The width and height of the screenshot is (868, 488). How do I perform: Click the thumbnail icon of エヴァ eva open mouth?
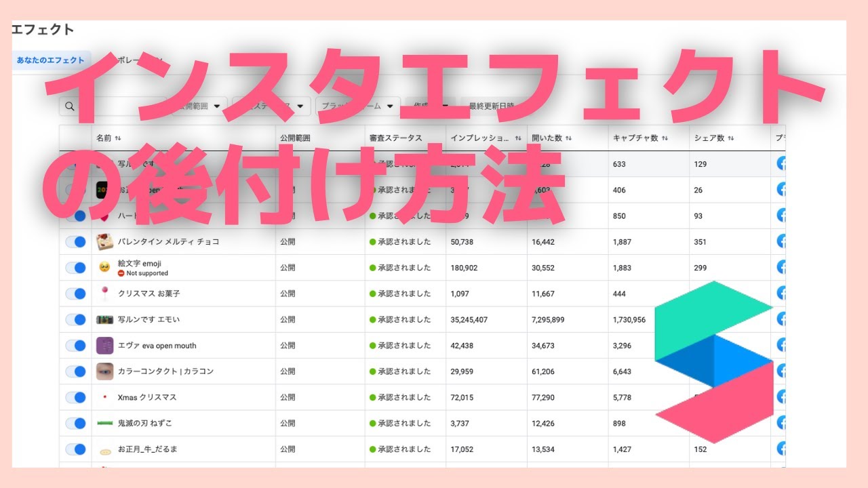pyautogui.click(x=105, y=345)
